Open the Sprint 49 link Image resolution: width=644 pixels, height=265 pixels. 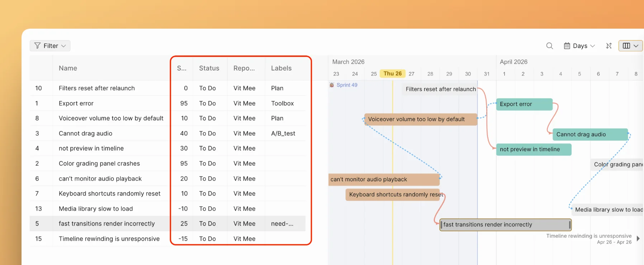pos(347,85)
